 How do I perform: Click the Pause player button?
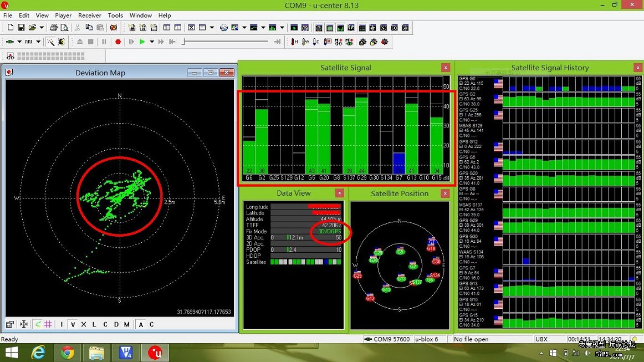coord(104,42)
